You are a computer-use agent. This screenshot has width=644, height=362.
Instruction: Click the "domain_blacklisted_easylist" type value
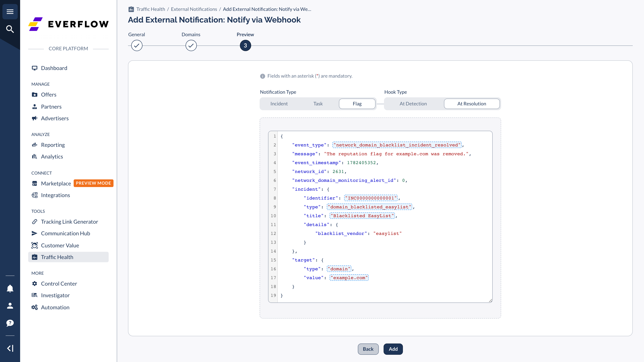pyautogui.click(x=369, y=207)
